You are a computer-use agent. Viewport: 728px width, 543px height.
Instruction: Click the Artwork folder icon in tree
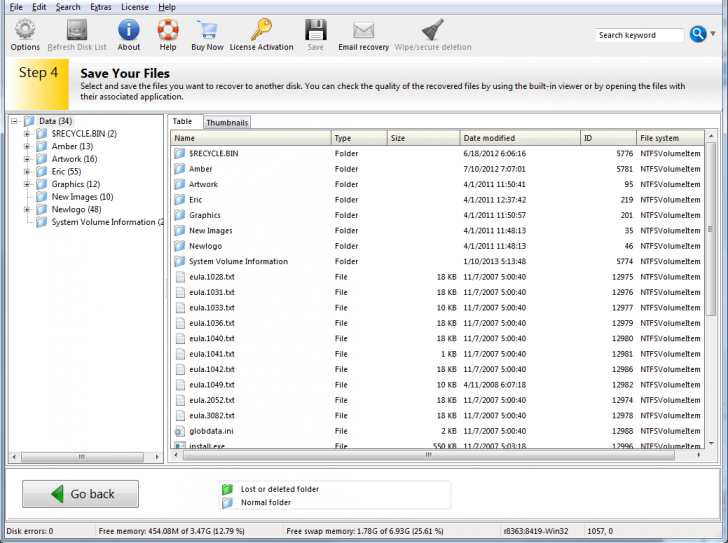pyautogui.click(x=42, y=159)
